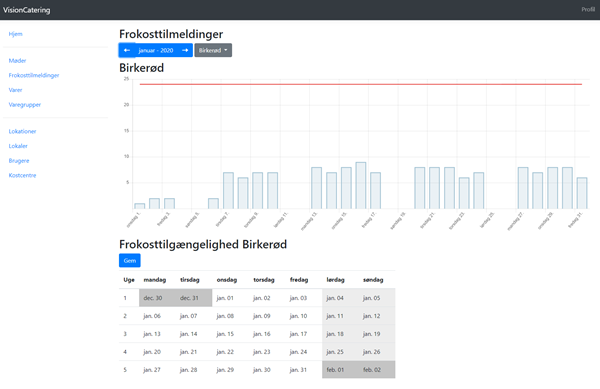Open Lokaler in the sidebar
Image resolution: width=600 pixels, height=389 pixels.
(x=18, y=146)
